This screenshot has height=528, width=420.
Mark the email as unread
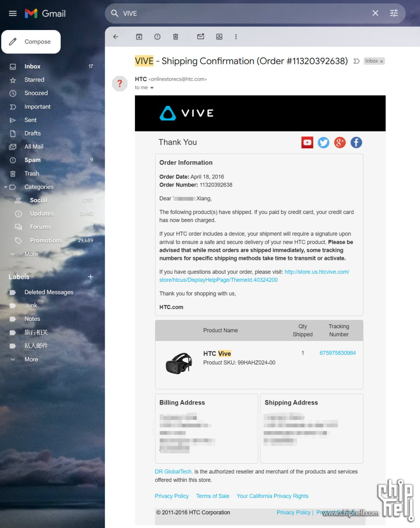[x=201, y=37]
